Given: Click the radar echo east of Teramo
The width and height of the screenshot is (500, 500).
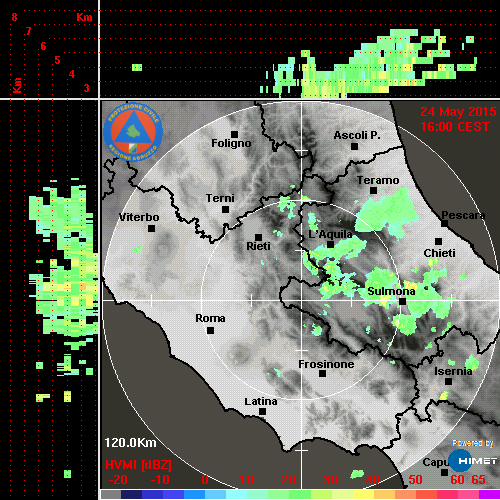Looking at the screenshot, I should 387,213.
